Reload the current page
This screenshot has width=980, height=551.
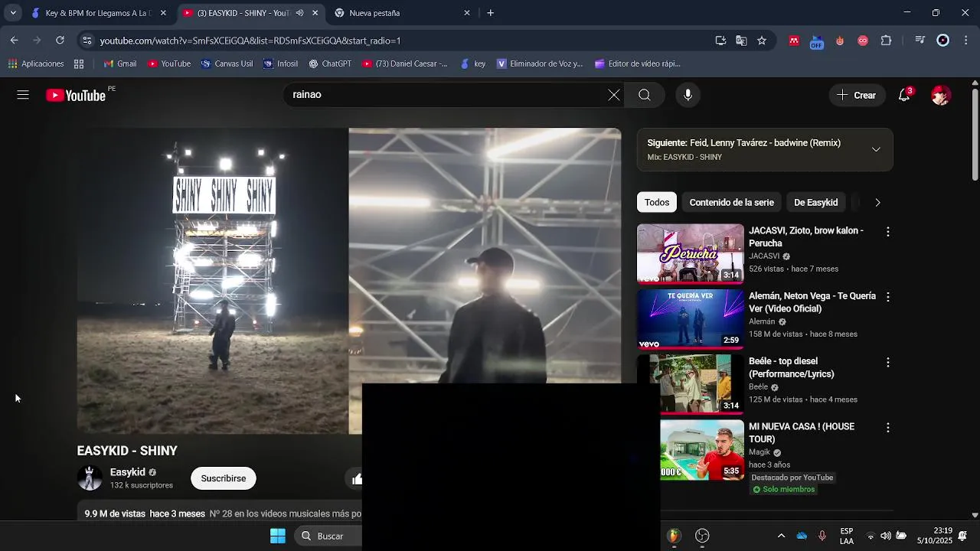[60, 41]
